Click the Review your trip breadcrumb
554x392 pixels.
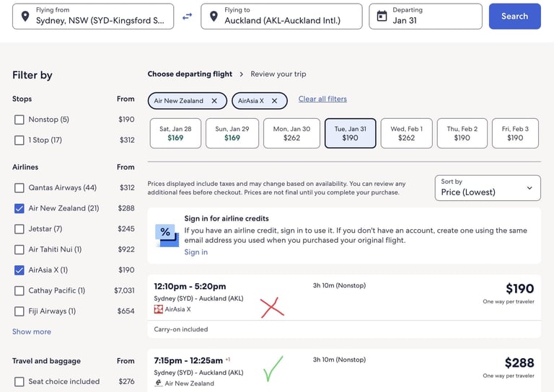pos(278,74)
